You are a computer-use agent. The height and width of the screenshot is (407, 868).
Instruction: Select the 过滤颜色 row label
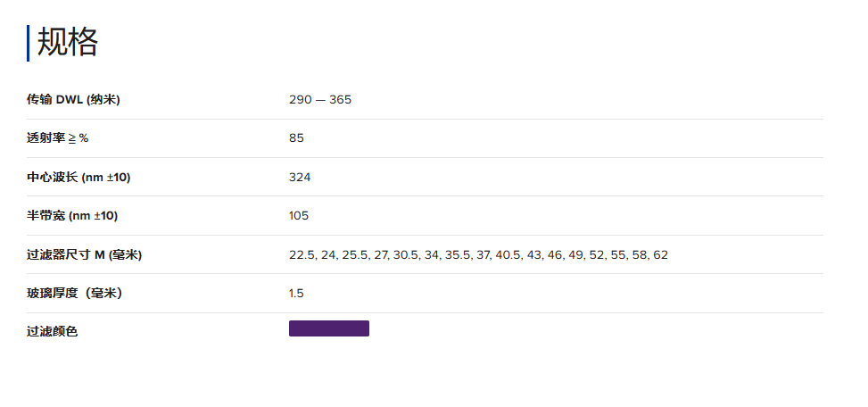tap(52, 331)
